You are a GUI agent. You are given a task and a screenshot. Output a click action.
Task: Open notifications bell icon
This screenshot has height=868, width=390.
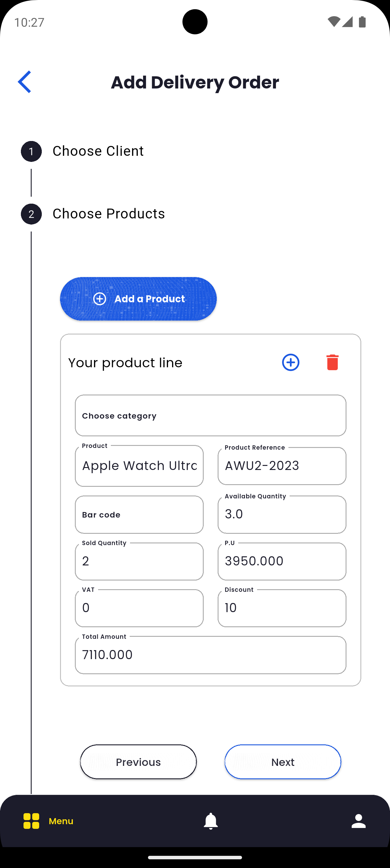click(211, 821)
